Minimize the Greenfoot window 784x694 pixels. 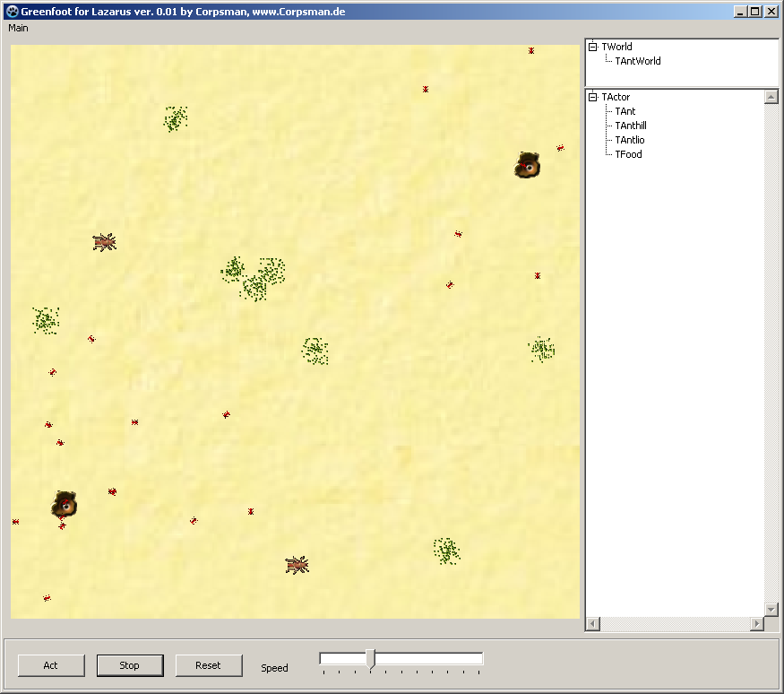pos(740,12)
